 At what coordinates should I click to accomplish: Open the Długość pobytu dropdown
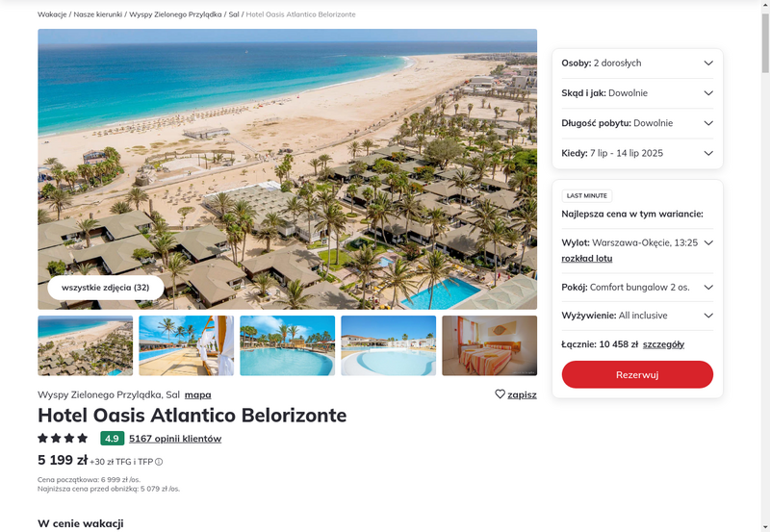[637, 123]
